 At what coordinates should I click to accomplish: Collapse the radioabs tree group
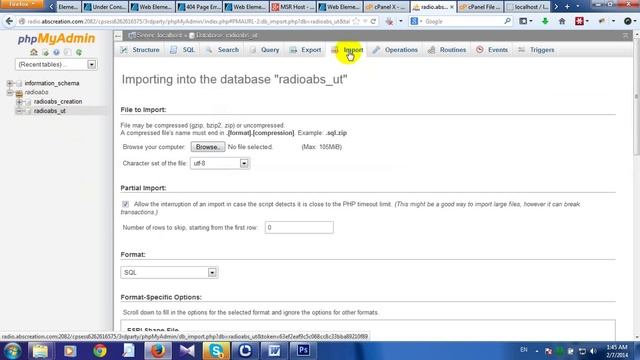pos(10,93)
